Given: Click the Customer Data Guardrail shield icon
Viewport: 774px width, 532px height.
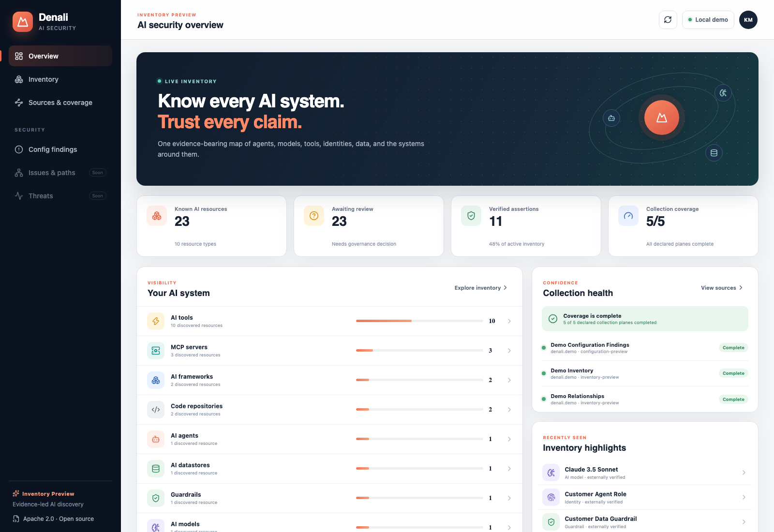Looking at the screenshot, I should point(551,522).
